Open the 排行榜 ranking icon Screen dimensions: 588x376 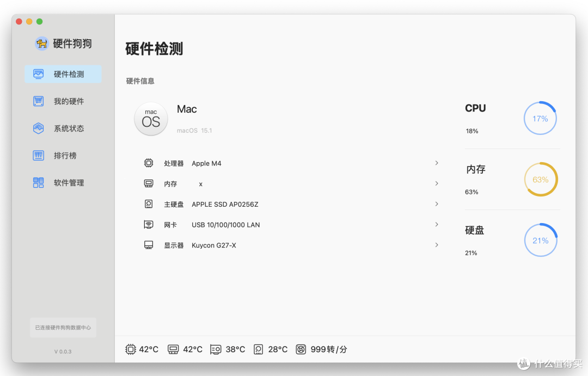point(38,155)
